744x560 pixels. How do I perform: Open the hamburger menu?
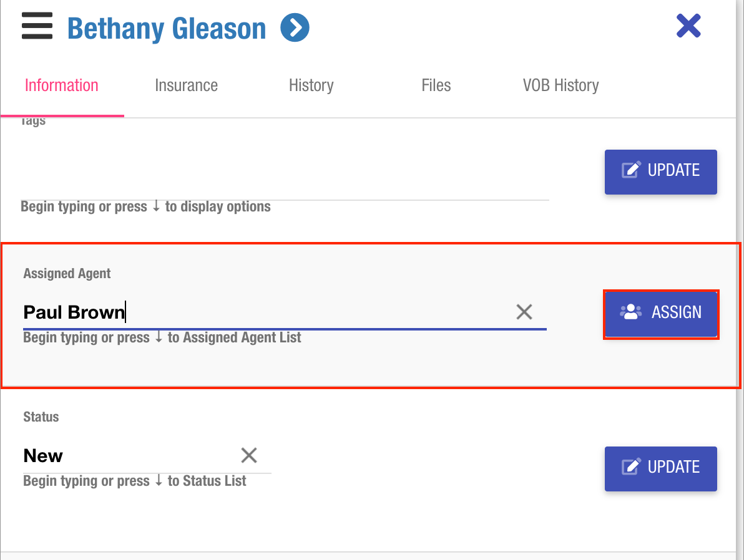[x=37, y=28]
